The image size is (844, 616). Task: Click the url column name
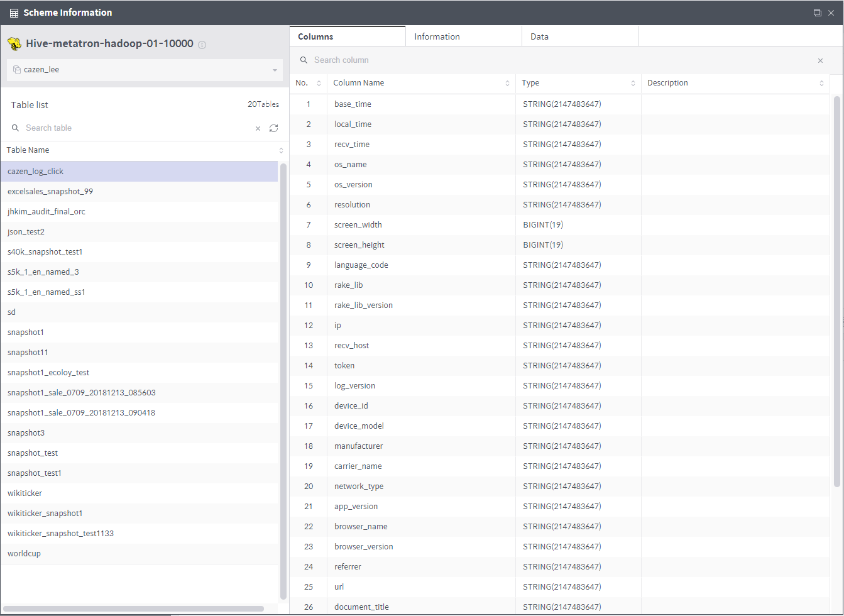[339, 587]
